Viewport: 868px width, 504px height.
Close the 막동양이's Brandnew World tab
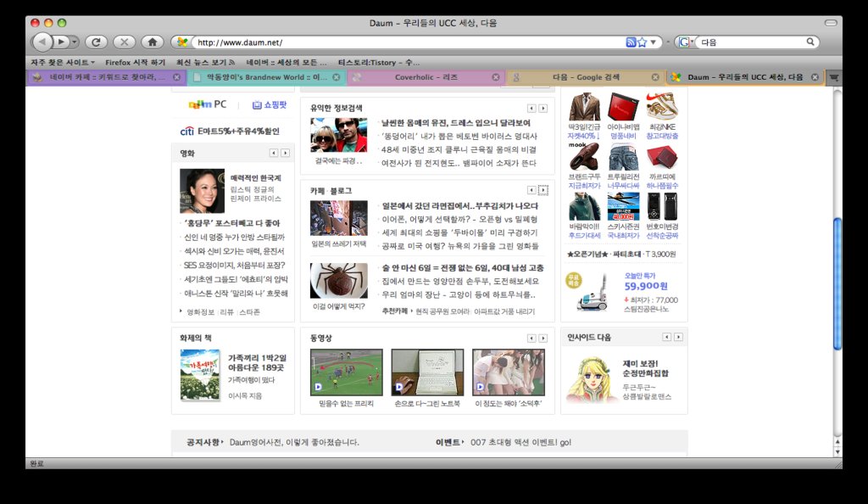(x=336, y=77)
